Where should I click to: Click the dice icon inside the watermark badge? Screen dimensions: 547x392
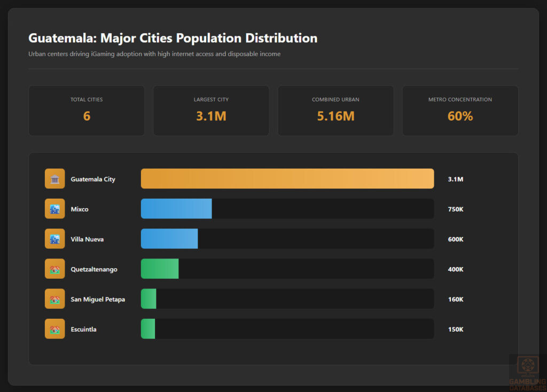[x=528, y=365]
